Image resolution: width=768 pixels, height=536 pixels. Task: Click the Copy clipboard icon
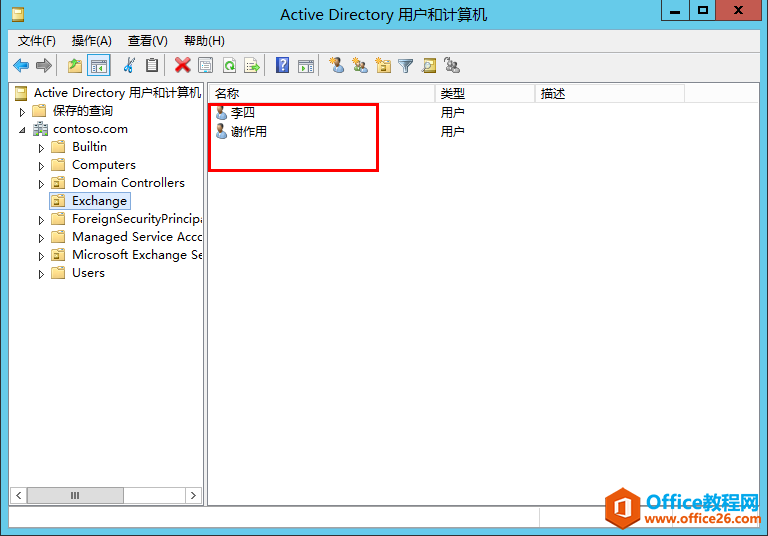[x=152, y=65]
